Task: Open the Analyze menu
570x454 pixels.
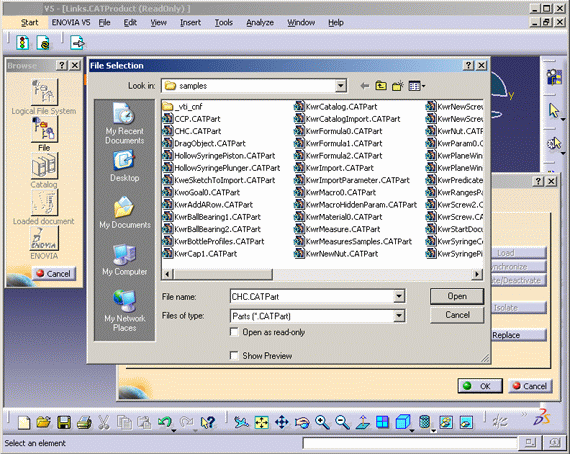Action: coord(260,23)
